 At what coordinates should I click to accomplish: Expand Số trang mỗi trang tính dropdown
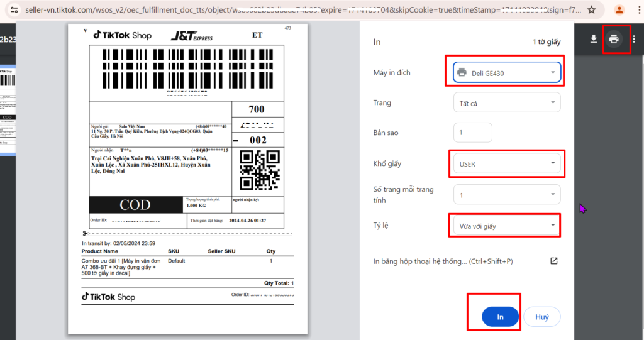click(x=506, y=195)
